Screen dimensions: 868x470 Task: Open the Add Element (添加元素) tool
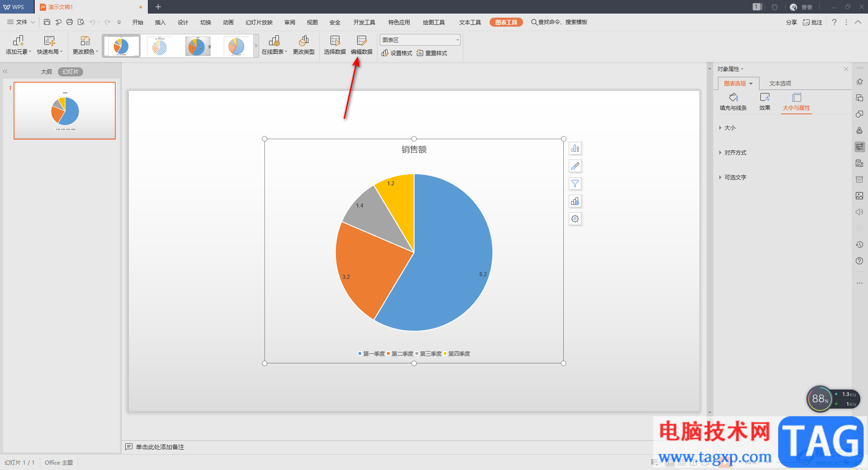click(x=18, y=45)
